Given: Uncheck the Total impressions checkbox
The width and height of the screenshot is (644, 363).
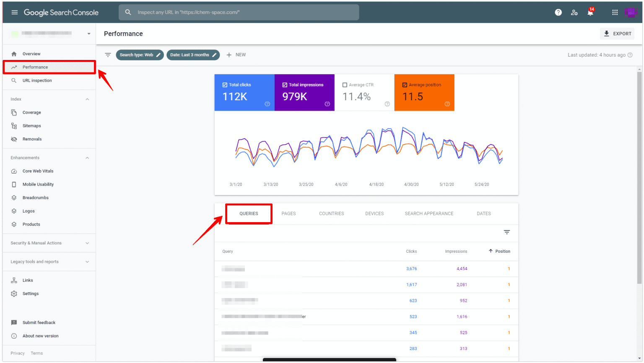Looking at the screenshot, I should point(285,85).
